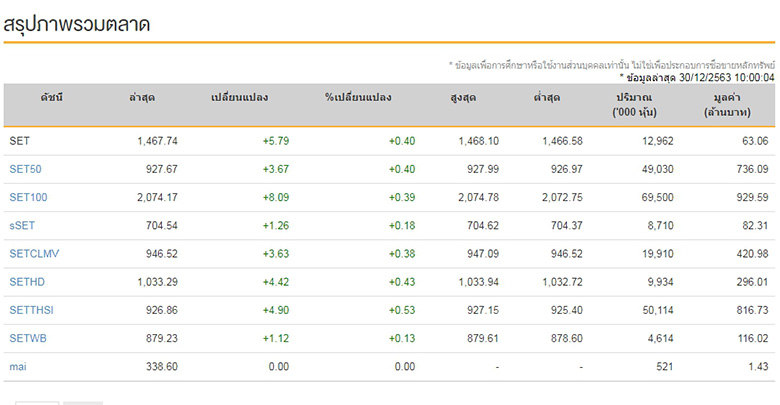Open the SET100 index link

[x=28, y=198]
